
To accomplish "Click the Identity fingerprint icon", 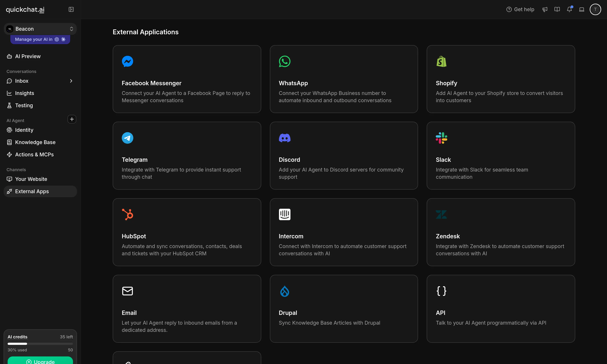I will point(9,130).
